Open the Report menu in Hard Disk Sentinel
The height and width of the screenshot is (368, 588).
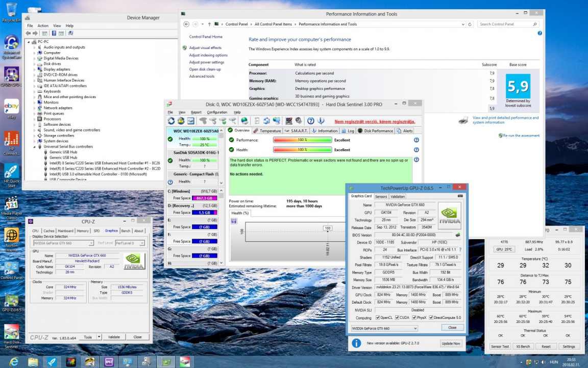point(196,112)
